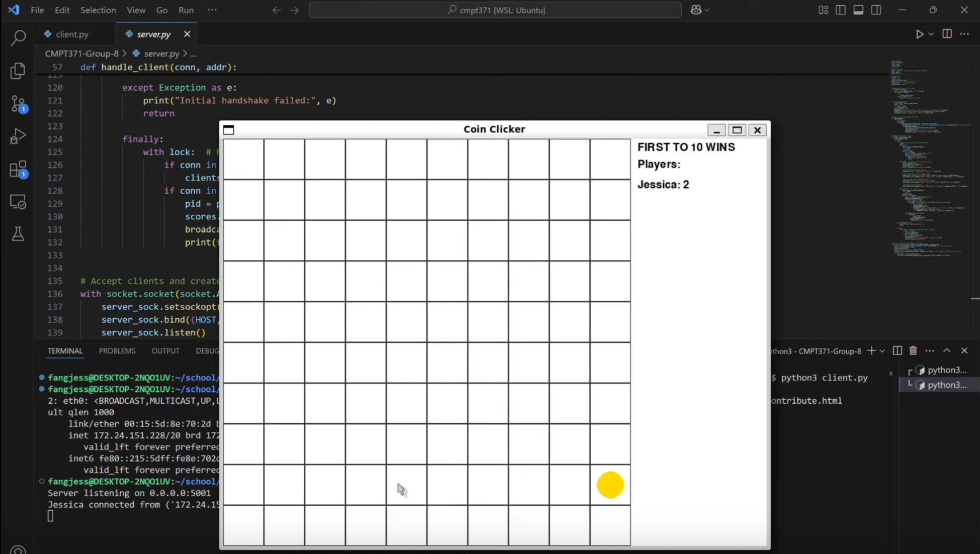The image size is (980, 554).
Task: Split the terminal pane
Action: (897, 351)
